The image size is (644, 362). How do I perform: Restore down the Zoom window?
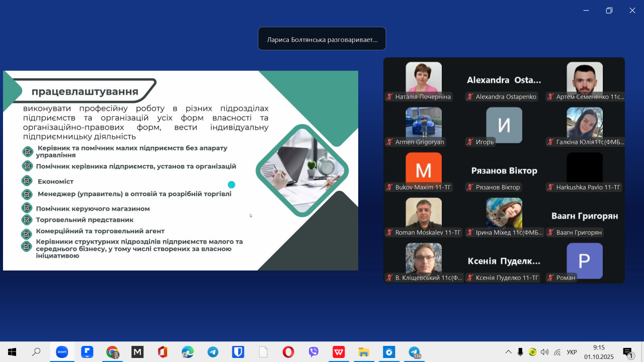pyautogui.click(x=609, y=11)
